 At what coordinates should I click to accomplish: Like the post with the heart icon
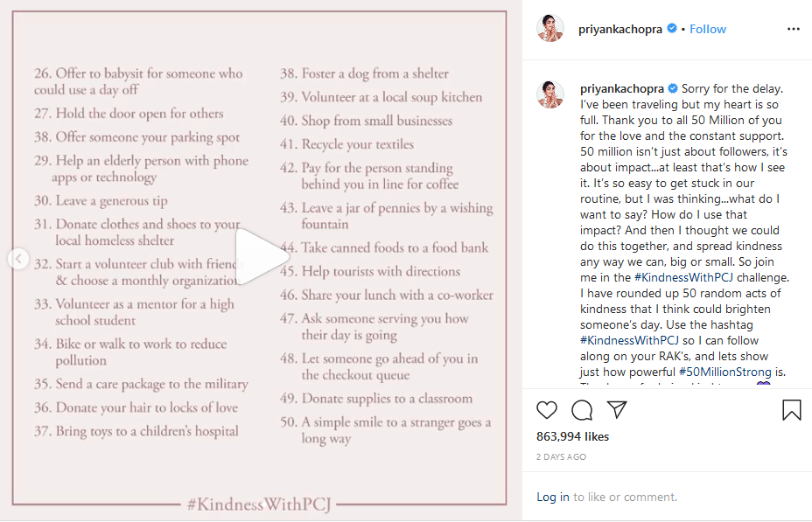pyautogui.click(x=547, y=410)
